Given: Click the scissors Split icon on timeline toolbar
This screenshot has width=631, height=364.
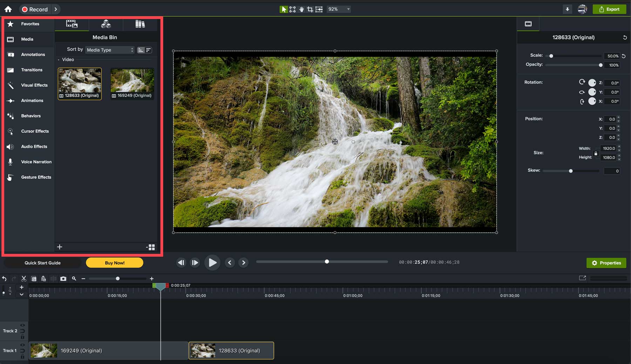Looking at the screenshot, I should pos(23,279).
